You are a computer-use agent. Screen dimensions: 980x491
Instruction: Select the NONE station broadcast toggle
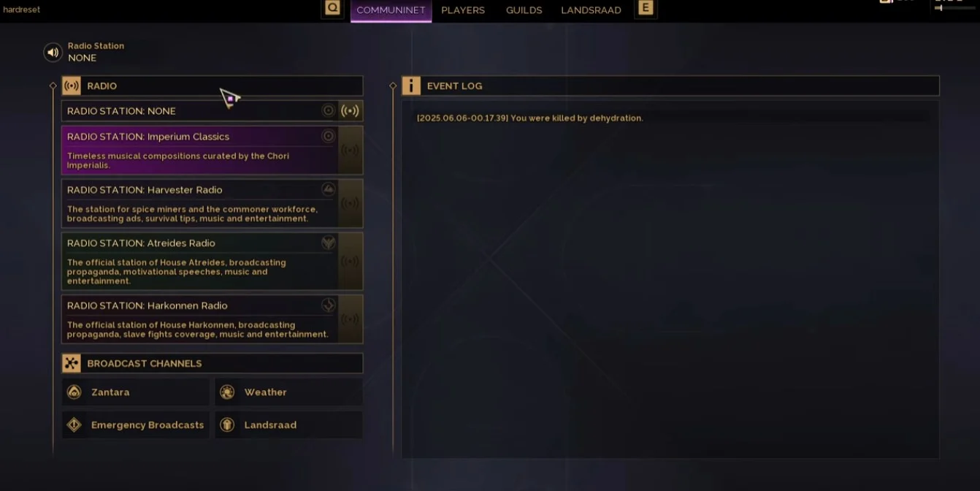(351, 111)
